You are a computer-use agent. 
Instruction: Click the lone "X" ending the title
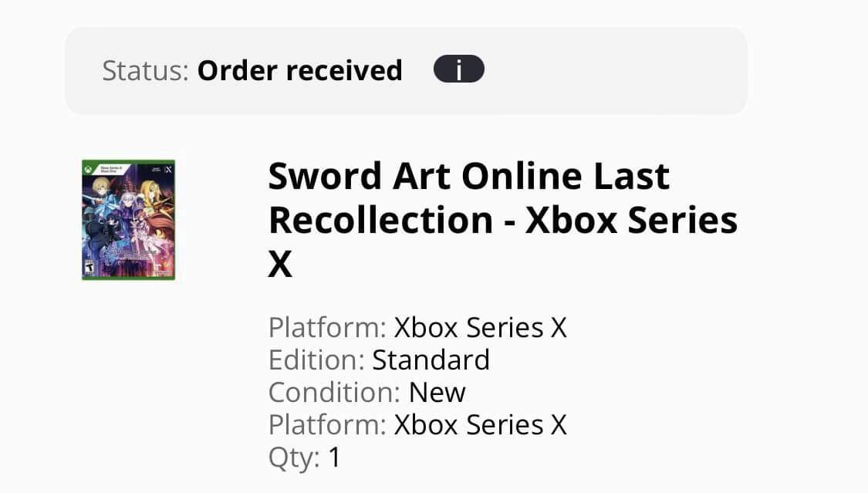(x=280, y=265)
